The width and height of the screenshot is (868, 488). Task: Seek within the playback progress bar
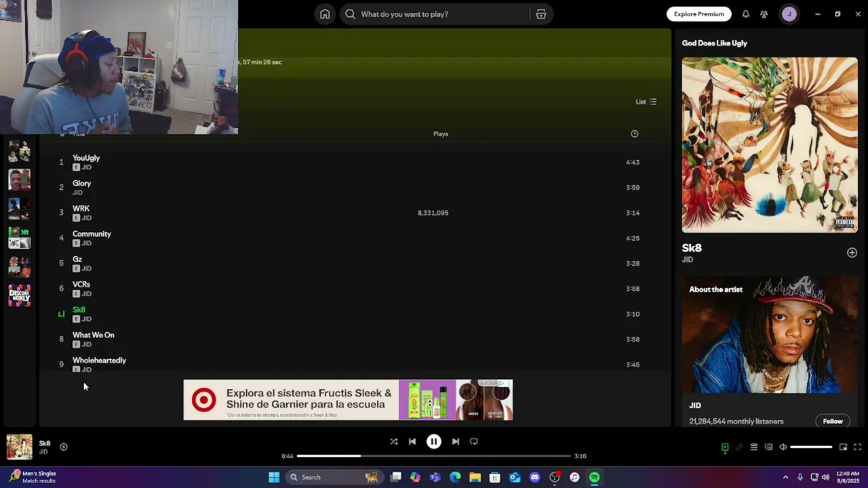(x=434, y=456)
